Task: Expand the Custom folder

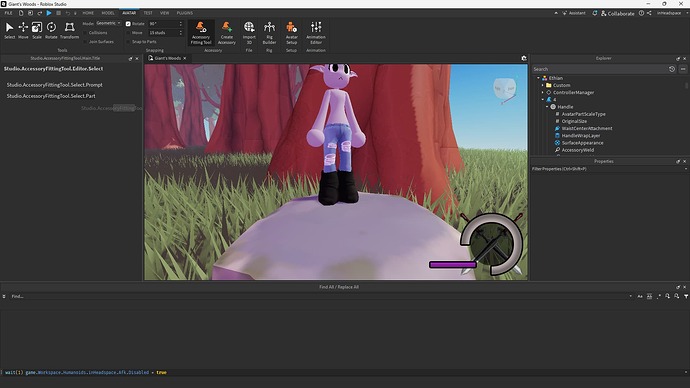Action: tap(543, 85)
